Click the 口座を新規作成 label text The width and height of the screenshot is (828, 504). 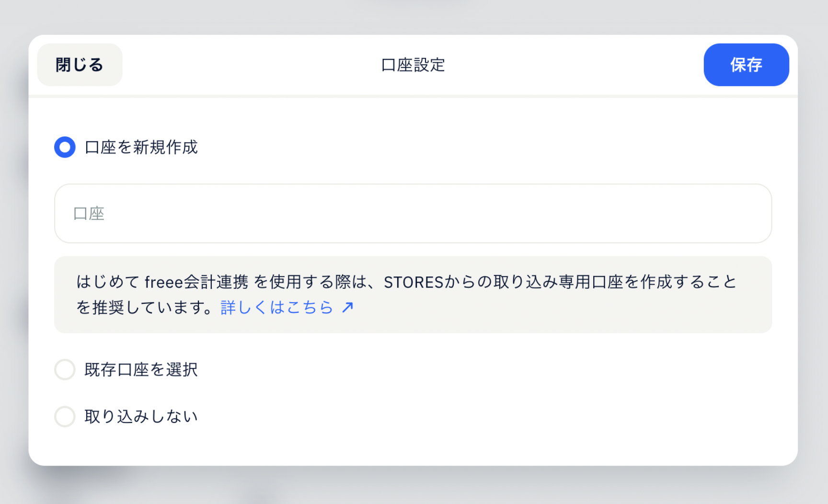141,147
